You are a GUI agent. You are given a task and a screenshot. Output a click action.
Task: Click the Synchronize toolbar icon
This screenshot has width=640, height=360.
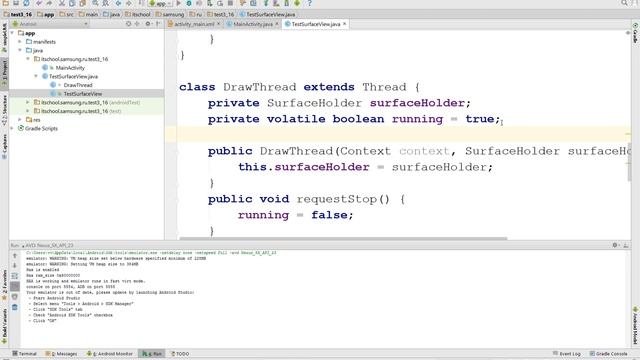click(x=26, y=3)
